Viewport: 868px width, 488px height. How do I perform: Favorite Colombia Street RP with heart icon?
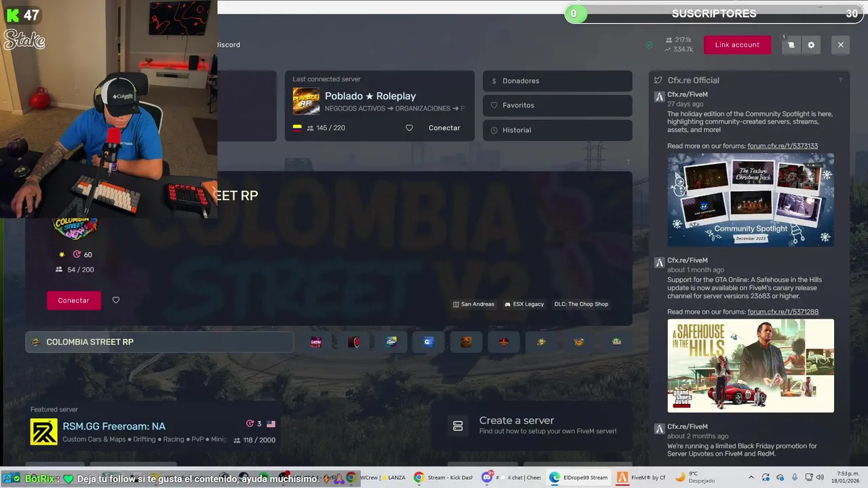coord(116,300)
